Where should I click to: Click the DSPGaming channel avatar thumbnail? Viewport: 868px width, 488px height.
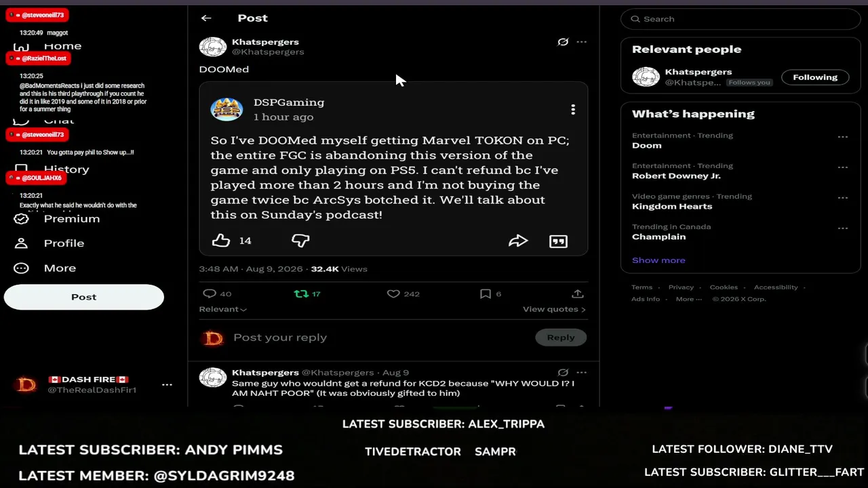[226, 109]
